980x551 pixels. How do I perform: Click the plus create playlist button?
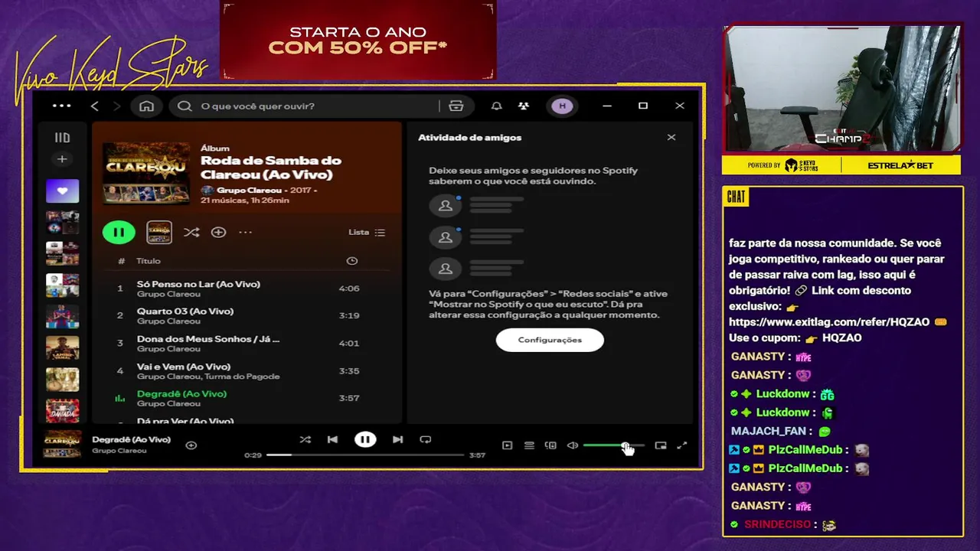(x=62, y=159)
